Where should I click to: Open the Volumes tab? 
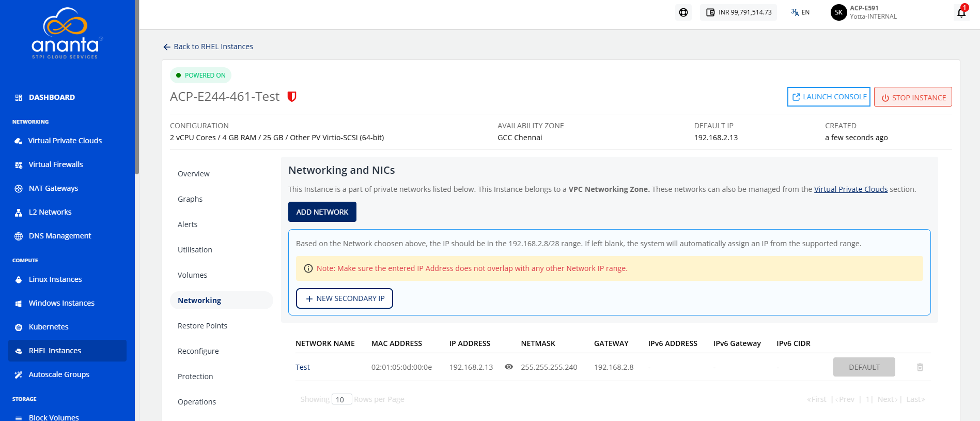coord(192,275)
